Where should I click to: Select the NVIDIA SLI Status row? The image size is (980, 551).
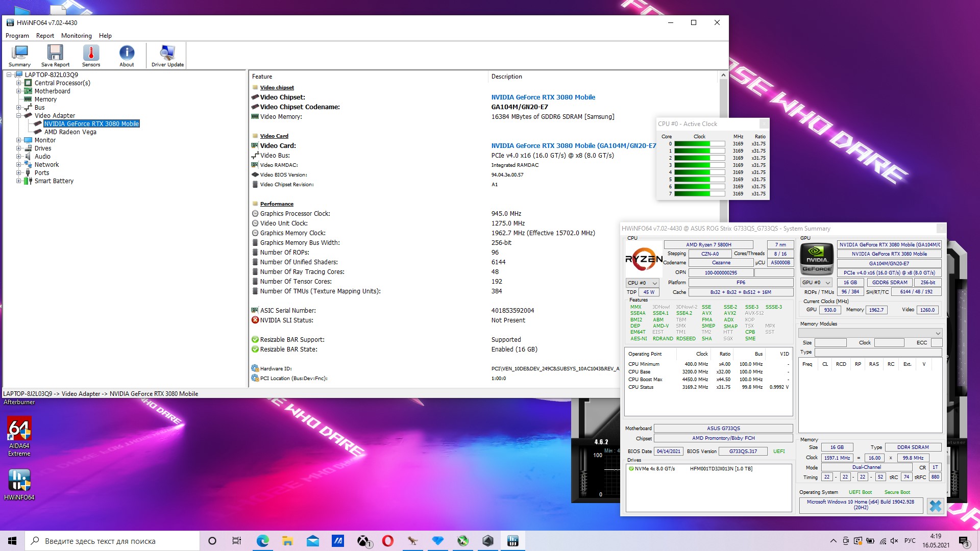coord(436,320)
